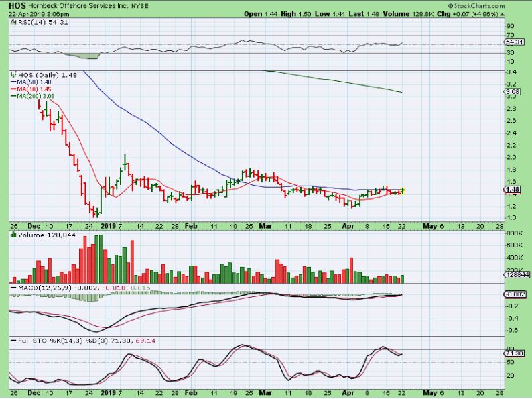Image resolution: width=532 pixels, height=399 pixels.
Task: Click the yellow-highlighted latest price bar
Action: [x=403, y=191]
